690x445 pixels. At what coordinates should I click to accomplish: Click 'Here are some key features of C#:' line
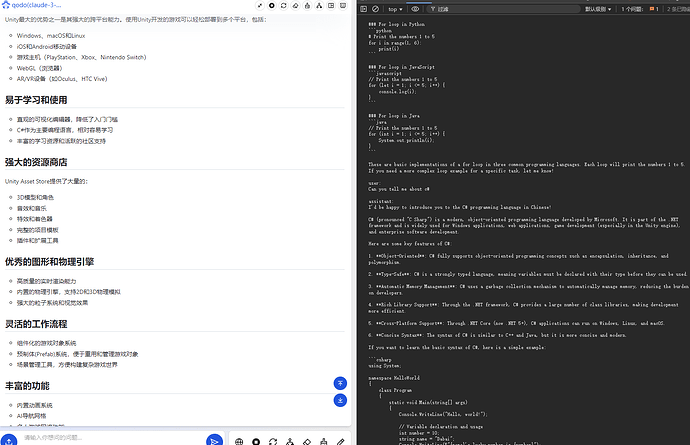410,243
